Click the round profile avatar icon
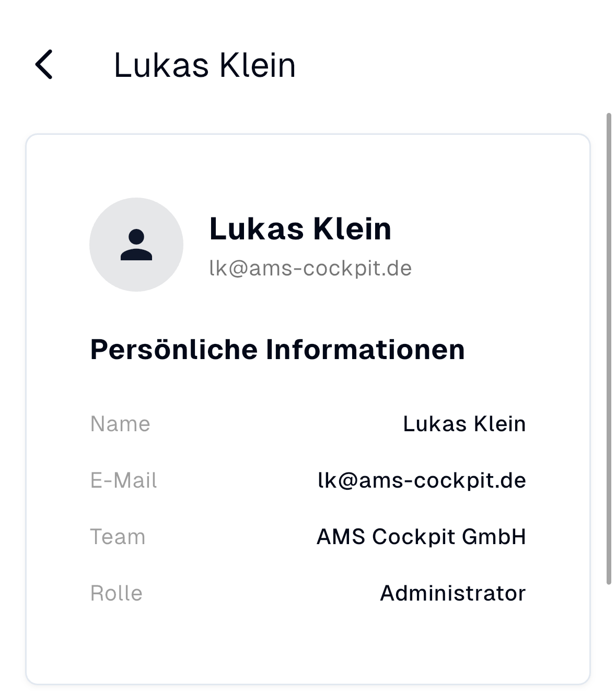 136,244
